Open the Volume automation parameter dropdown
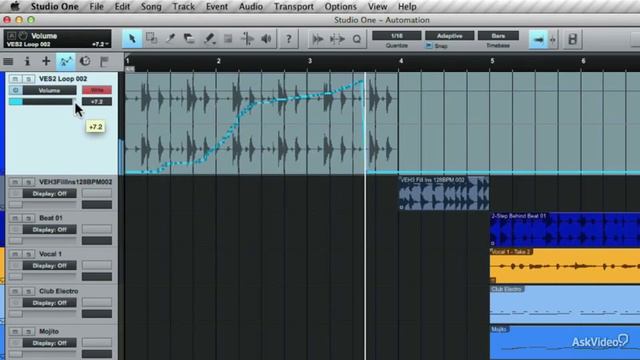Screen dimensions: 640x360 coord(49,90)
